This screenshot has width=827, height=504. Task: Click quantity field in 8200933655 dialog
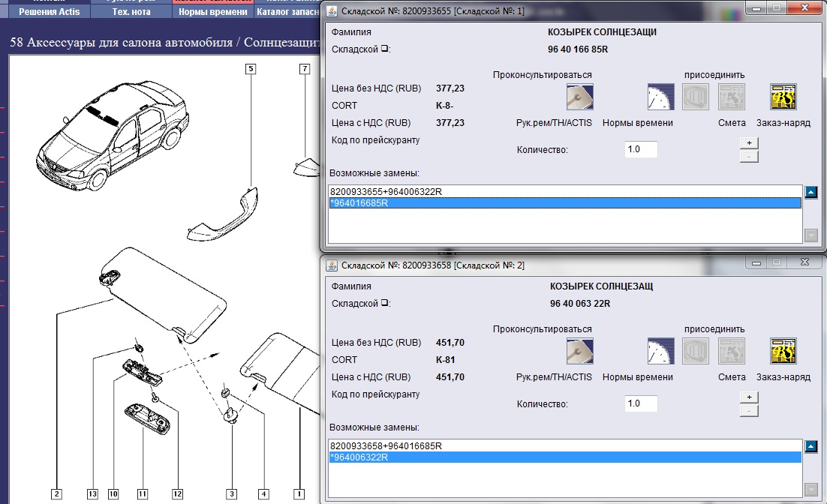pos(641,149)
